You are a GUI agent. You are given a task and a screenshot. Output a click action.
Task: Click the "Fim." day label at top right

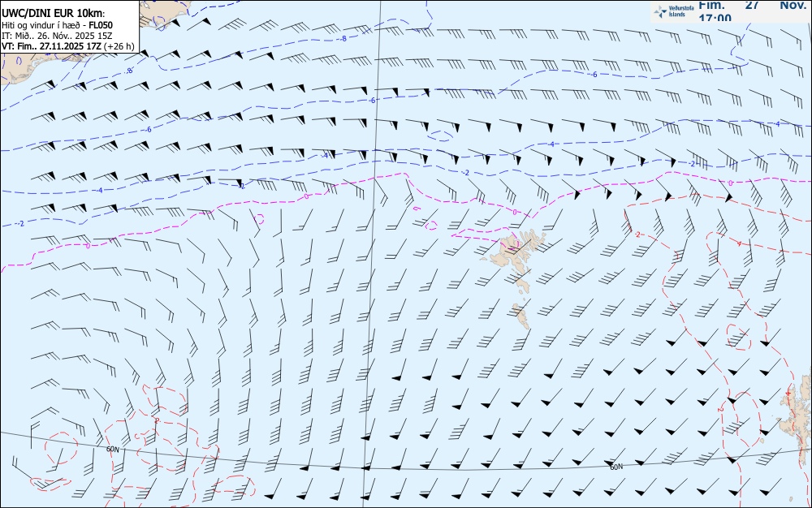711,5
